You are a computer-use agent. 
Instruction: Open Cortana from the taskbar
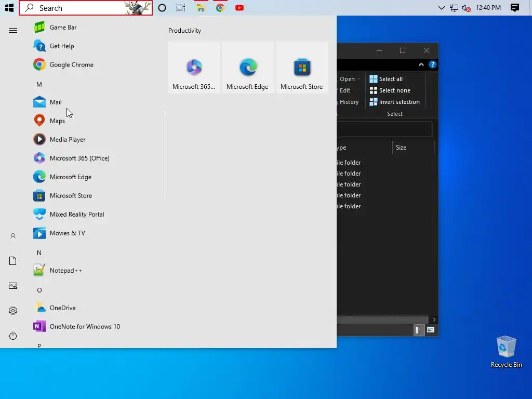[x=162, y=8]
